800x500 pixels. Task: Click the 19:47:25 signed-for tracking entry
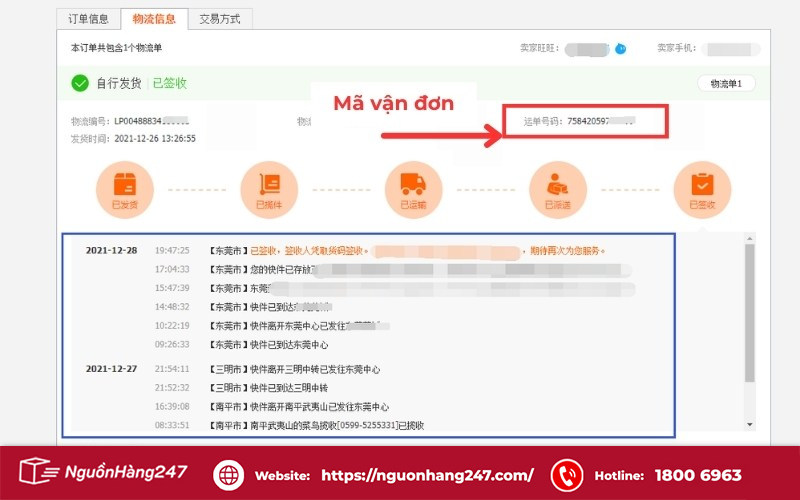(380, 251)
